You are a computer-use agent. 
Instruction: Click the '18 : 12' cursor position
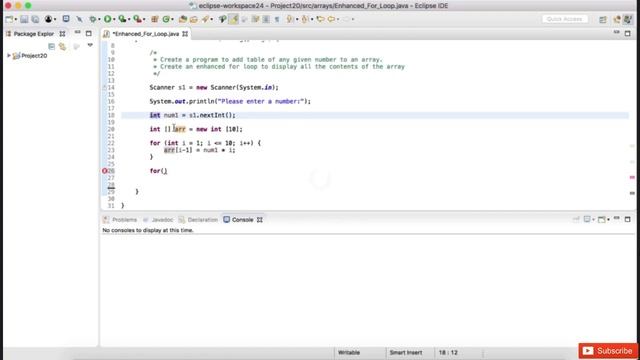[448, 352]
